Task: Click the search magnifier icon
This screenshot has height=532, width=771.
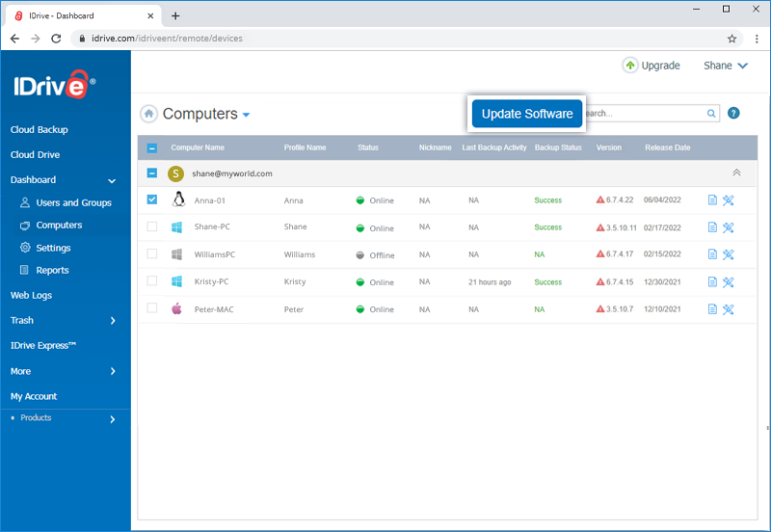Action: (x=711, y=114)
